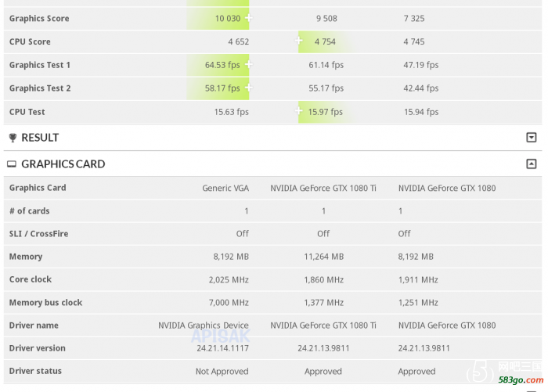Select the 9 508 graphics score value
The width and height of the screenshot is (548, 392).
326,19
